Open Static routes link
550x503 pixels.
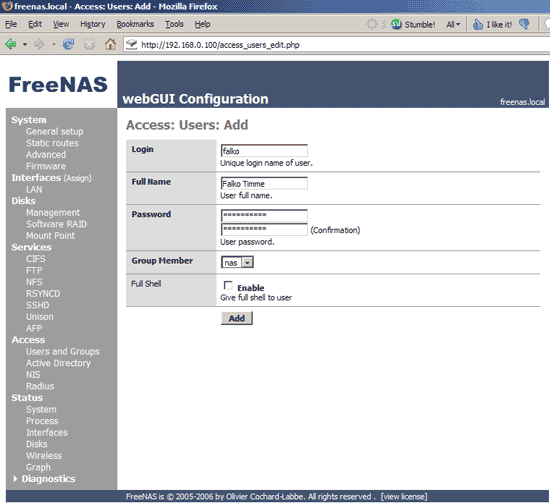click(x=52, y=143)
